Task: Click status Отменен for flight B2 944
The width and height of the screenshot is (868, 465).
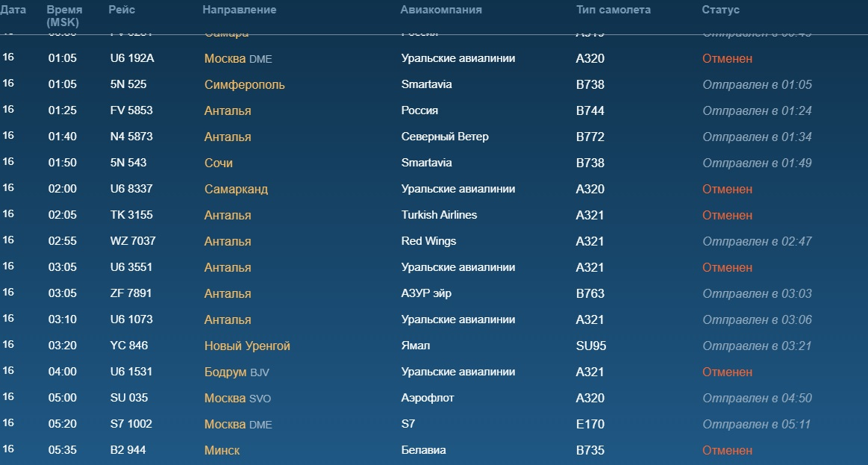Action: click(x=728, y=450)
